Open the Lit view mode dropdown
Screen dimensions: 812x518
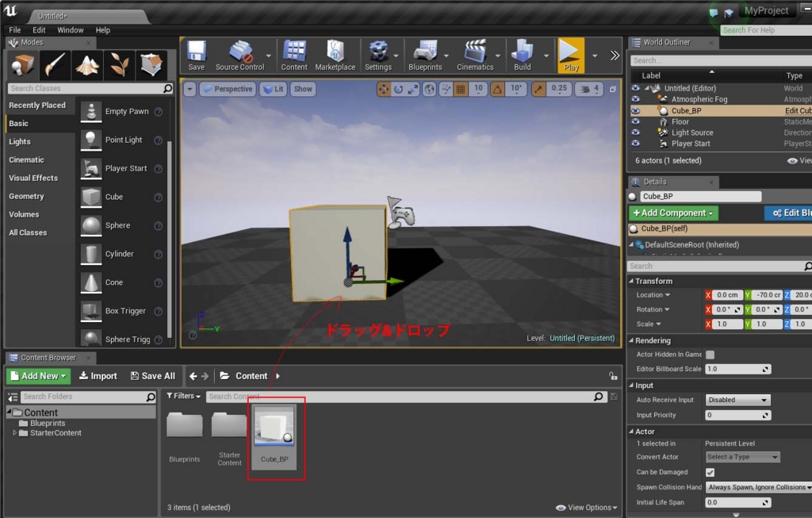point(274,89)
